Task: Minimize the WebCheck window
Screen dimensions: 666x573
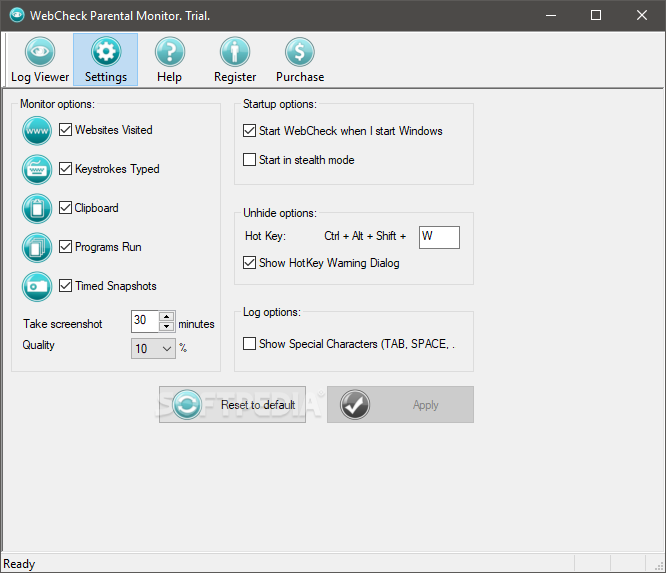Action: click(551, 15)
